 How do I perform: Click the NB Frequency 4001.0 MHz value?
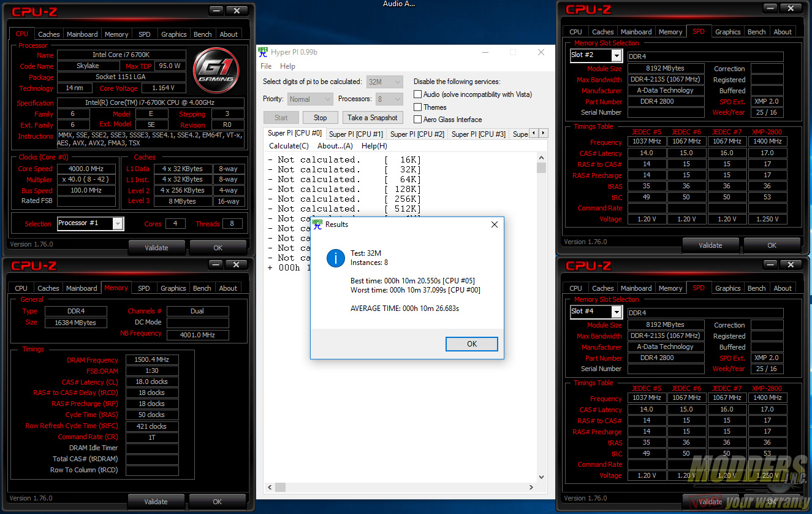(x=198, y=335)
